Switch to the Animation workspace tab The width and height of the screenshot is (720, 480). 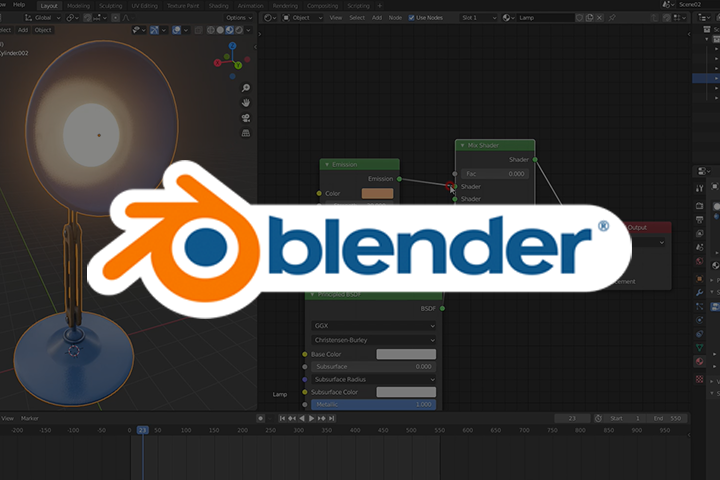pyautogui.click(x=251, y=6)
